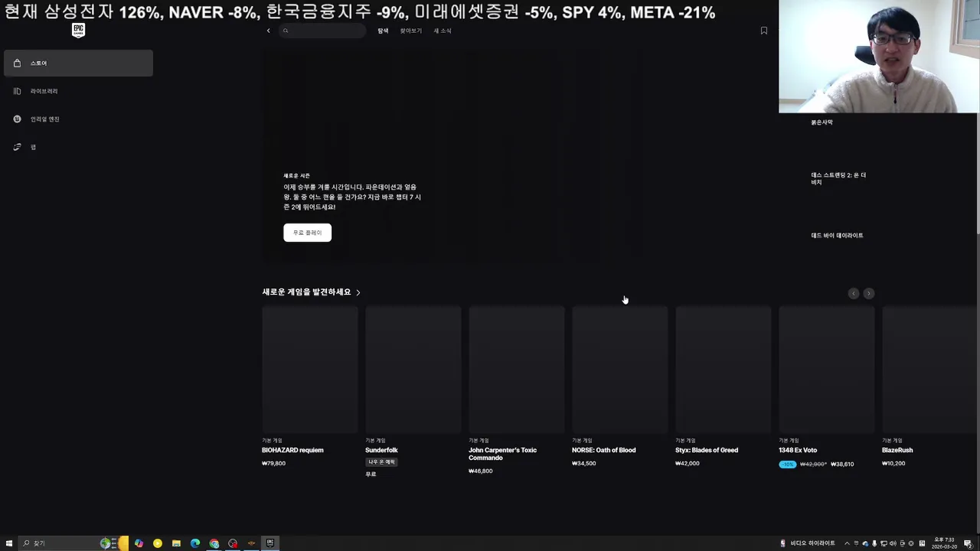The width and height of the screenshot is (980, 551).
Task: Open Styx: Blades of Greed title
Action: pos(707,450)
